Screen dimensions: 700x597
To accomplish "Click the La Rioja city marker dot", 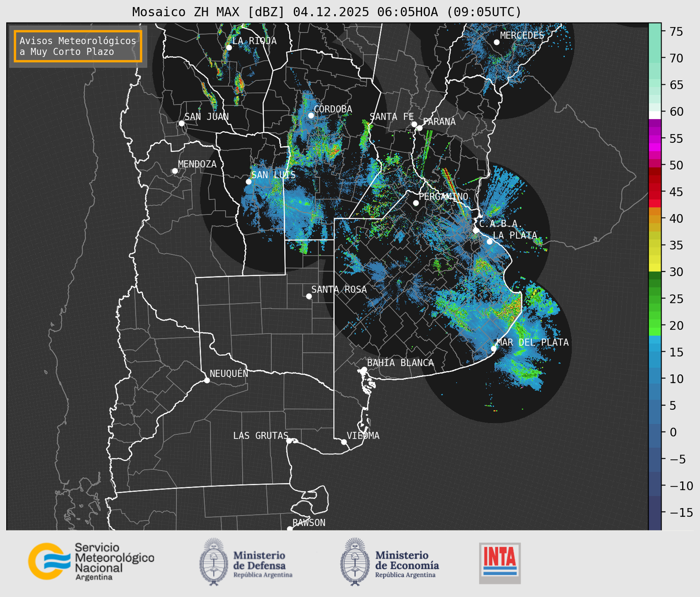I will (x=229, y=48).
